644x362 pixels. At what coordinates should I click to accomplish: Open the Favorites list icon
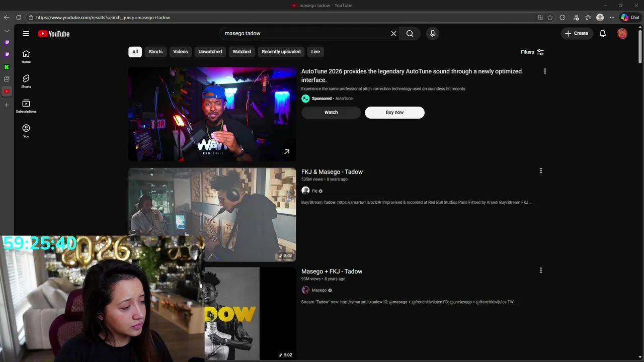pos(588,18)
